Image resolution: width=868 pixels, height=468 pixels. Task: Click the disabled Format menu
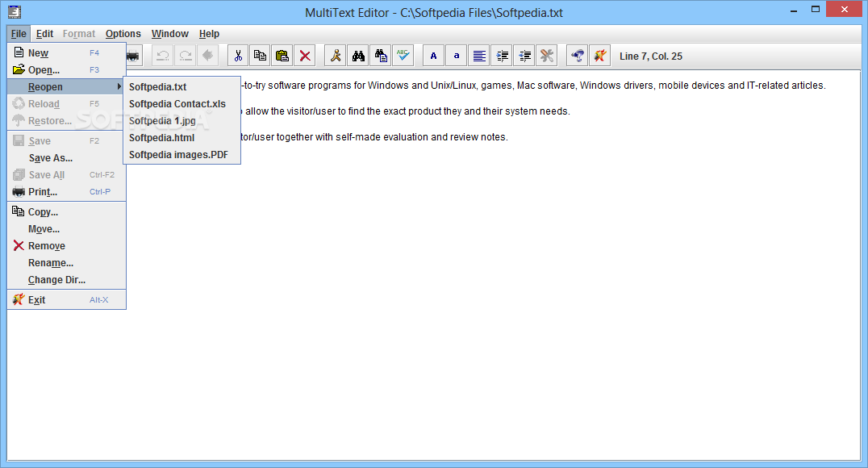coord(78,34)
